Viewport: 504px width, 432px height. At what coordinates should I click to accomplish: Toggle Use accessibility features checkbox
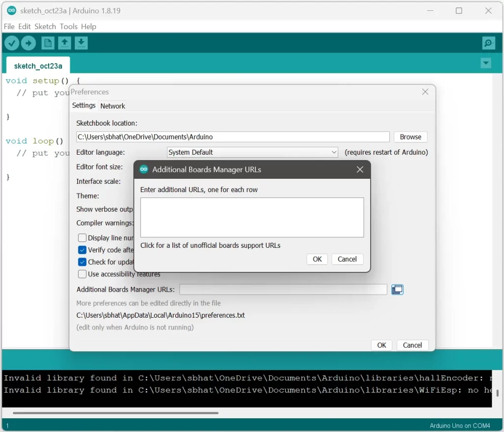point(82,274)
